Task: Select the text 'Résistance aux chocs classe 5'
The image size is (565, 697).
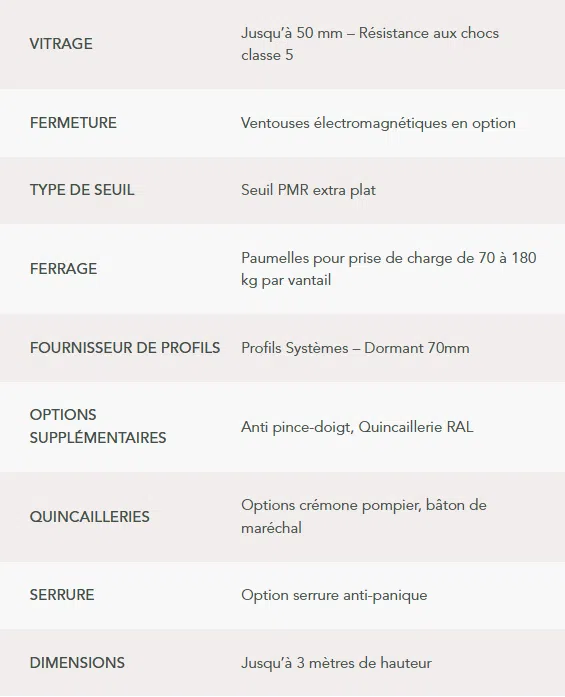Action: (370, 44)
